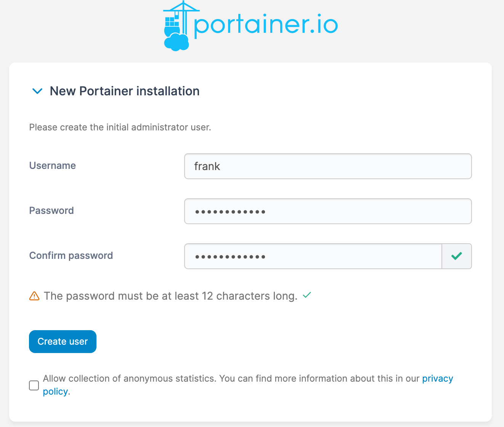This screenshot has height=427, width=504.
Task: Focus the Username field containing frank
Action: tap(328, 166)
